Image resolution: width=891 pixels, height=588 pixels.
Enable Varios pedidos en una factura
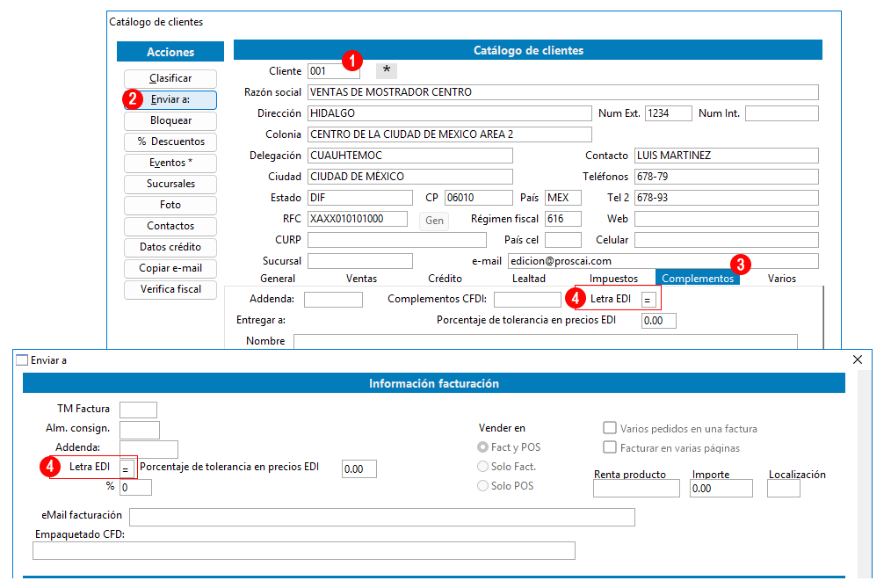[610, 428]
